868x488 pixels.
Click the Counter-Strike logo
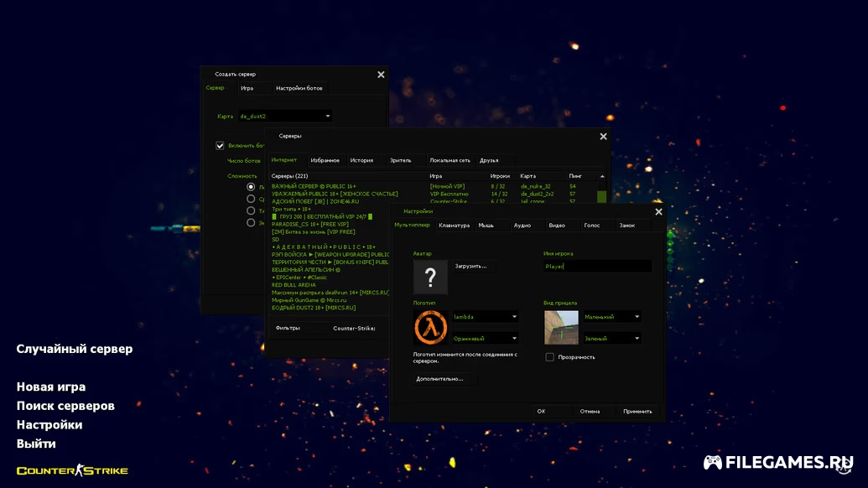point(72,470)
